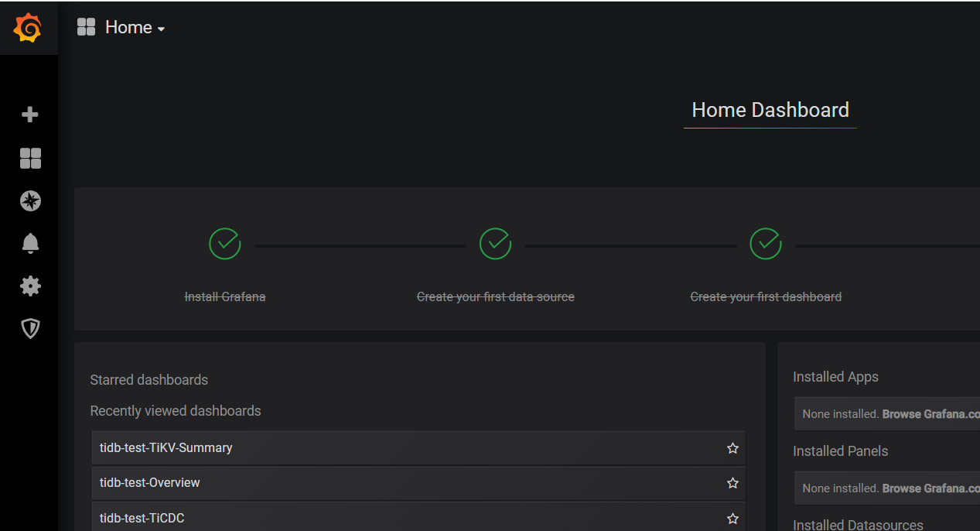The height and width of the screenshot is (531, 980).
Task: Click Create your first dashboard step
Action: coord(766,296)
